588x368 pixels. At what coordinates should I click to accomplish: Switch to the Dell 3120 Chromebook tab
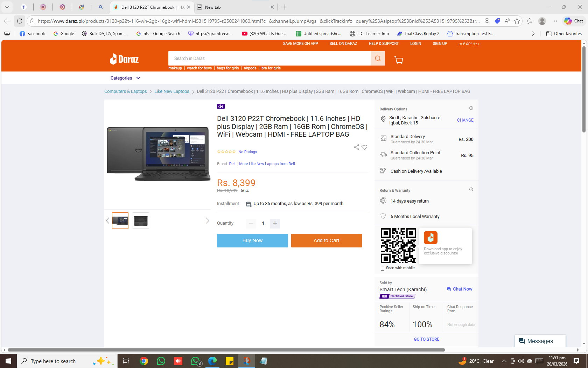point(152,7)
